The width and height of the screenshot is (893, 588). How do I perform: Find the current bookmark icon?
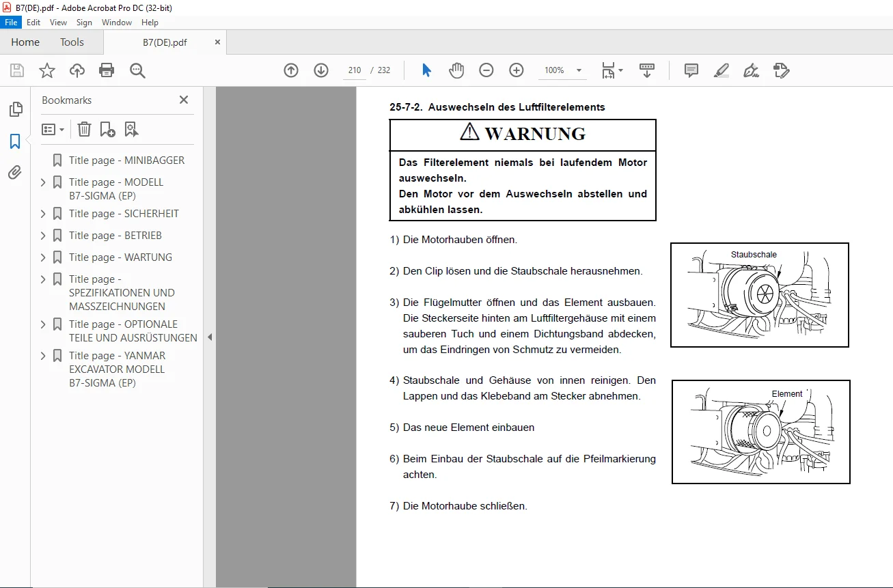pyautogui.click(x=132, y=129)
